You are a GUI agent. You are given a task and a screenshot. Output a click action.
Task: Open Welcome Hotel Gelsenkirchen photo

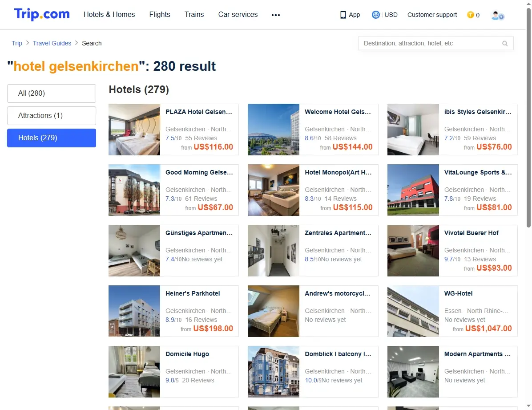click(274, 130)
